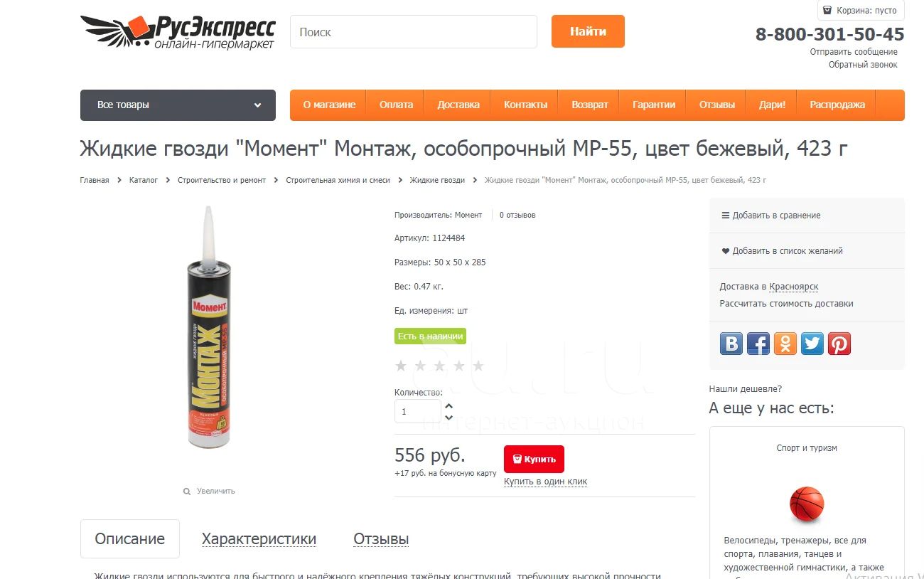
Task: Switch to the Характеристики tab
Action: click(x=259, y=539)
